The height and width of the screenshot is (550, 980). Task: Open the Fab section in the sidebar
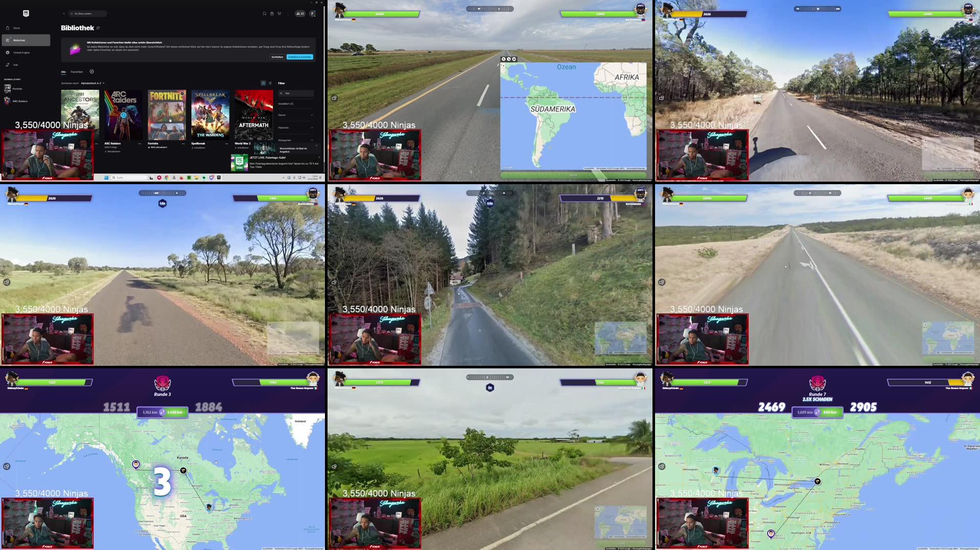[15, 65]
